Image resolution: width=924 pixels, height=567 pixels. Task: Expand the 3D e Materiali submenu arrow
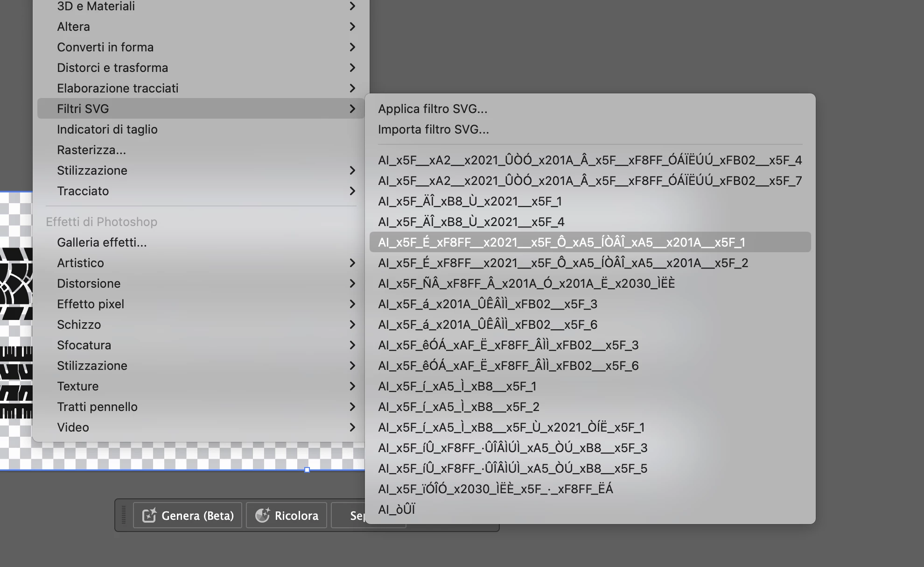point(352,6)
